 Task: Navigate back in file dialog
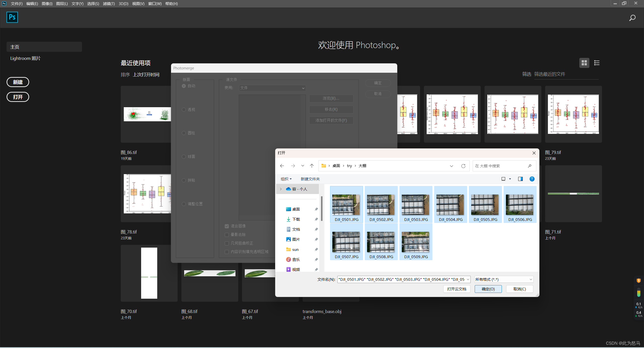pyautogui.click(x=282, y=166)
